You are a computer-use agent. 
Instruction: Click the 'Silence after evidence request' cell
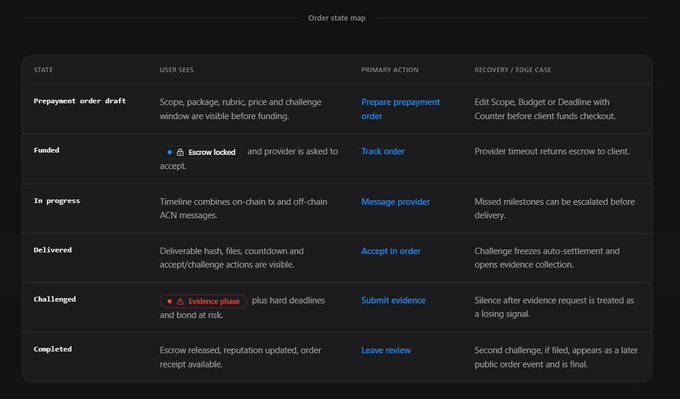(x=554, y=307)
